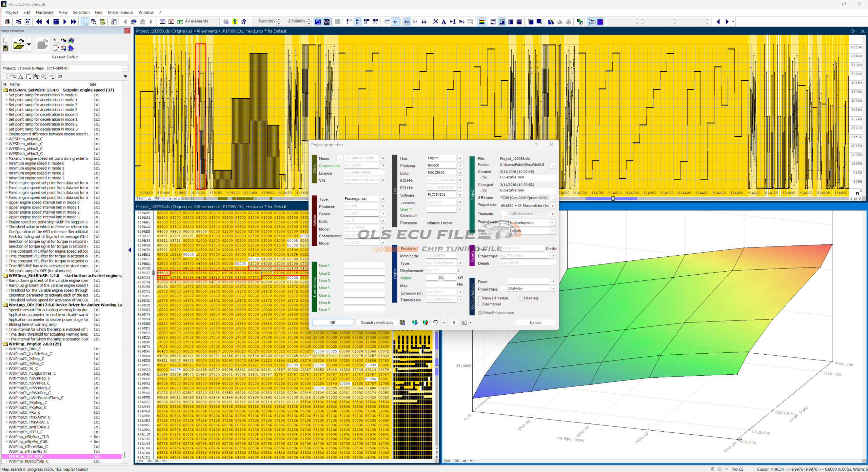Screen dimensions: 868x472
Task: Open folder icon in Map selection panel
Action: (18, 44)
